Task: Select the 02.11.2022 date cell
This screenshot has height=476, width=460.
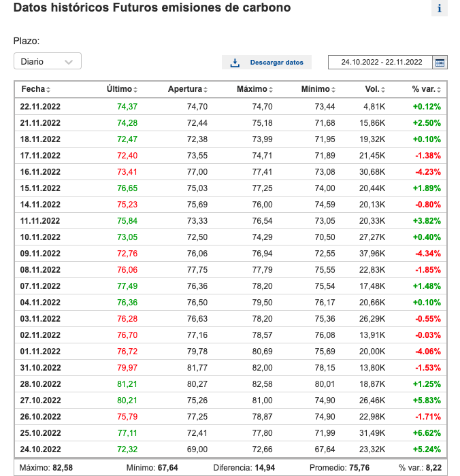Action: (x=40, y=335)
